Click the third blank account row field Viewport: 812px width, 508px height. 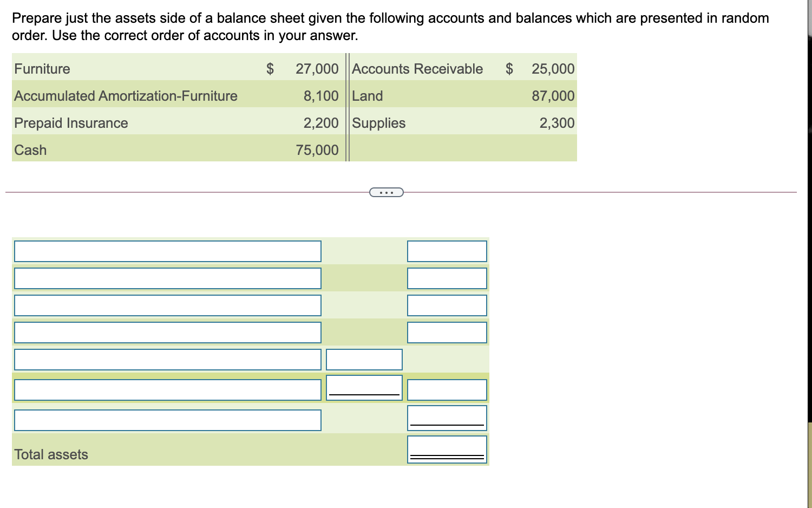tap(167, 305)
